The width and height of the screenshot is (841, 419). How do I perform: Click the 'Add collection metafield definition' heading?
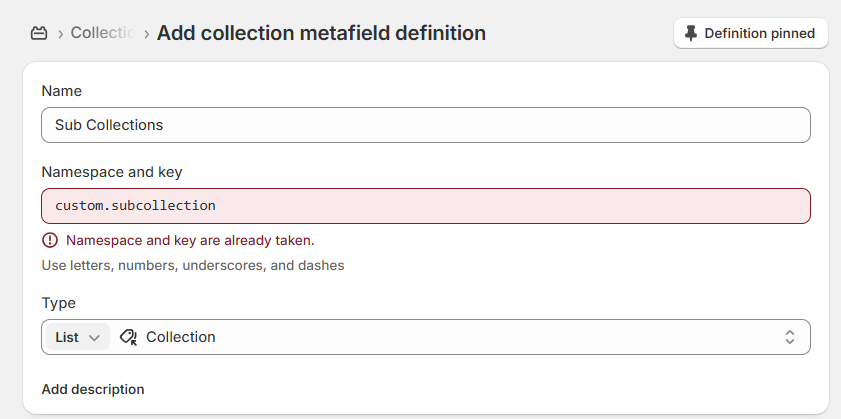[x=321, y=33]
